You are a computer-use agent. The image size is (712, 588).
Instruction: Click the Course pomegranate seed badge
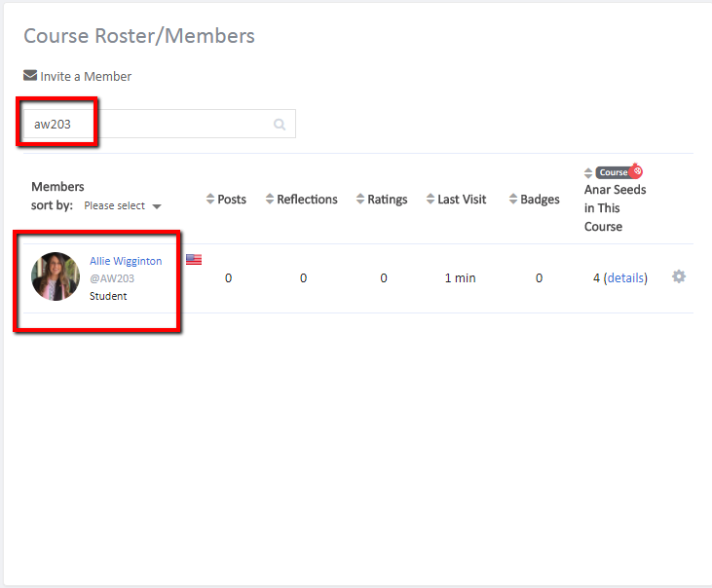pyautogui.click(x=619, y=172)
